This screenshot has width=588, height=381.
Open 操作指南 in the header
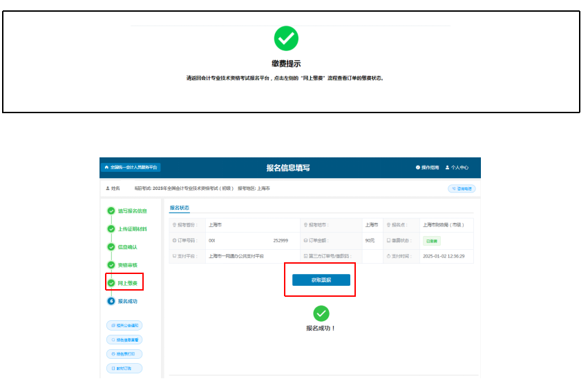(x=427, y=168)
